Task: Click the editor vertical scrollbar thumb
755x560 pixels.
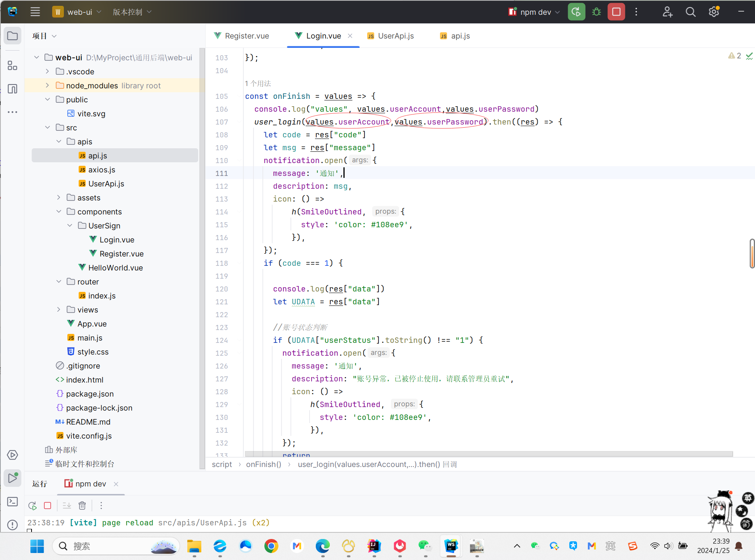Action: point(752,253)
